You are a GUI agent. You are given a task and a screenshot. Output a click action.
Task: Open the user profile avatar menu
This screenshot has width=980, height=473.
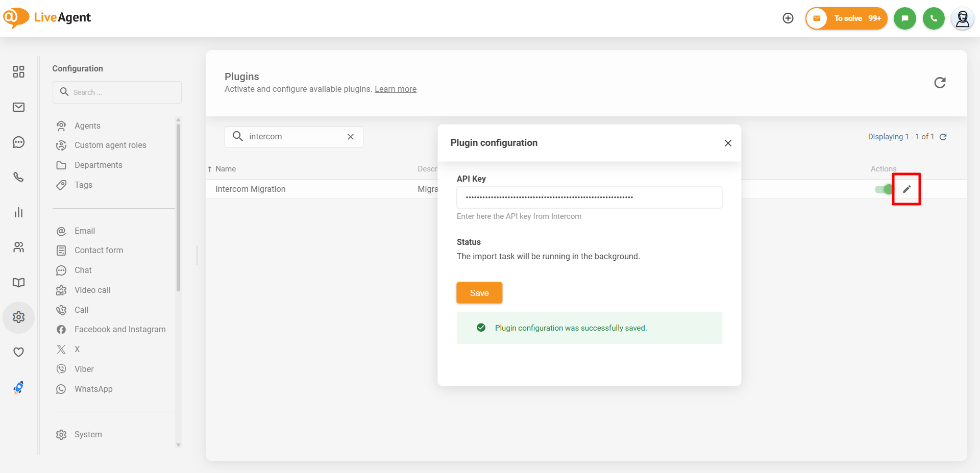962,19
